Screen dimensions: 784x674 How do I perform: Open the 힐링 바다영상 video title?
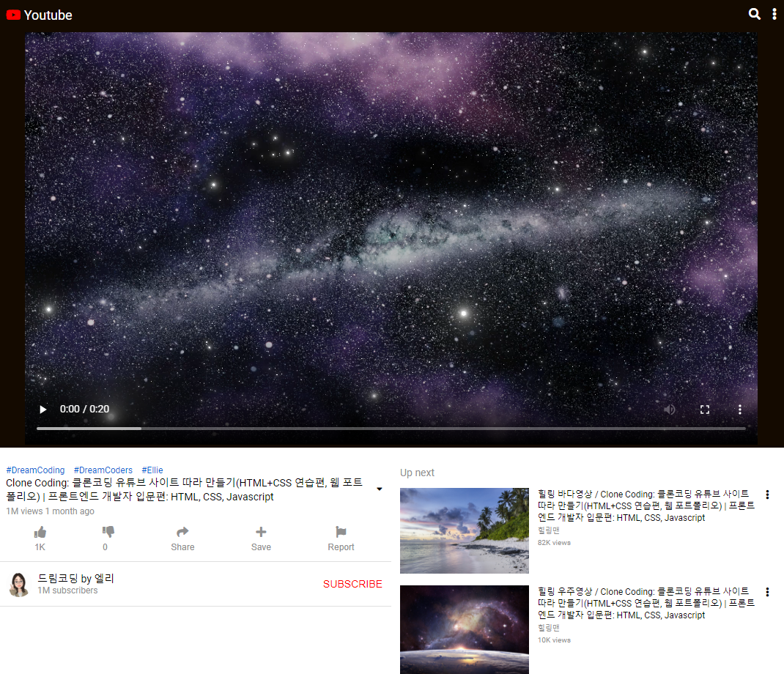point(646,505)
